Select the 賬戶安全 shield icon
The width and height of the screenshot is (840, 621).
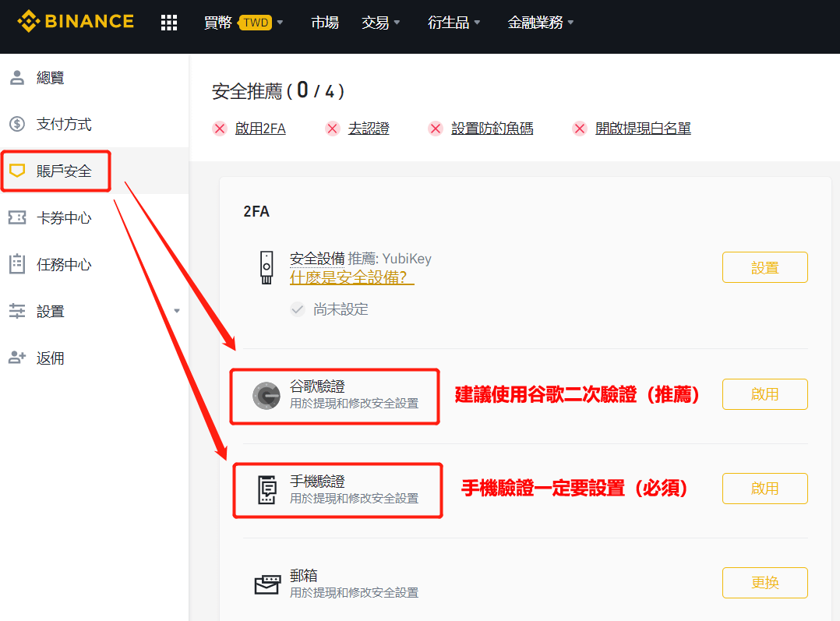coord(17,170)
